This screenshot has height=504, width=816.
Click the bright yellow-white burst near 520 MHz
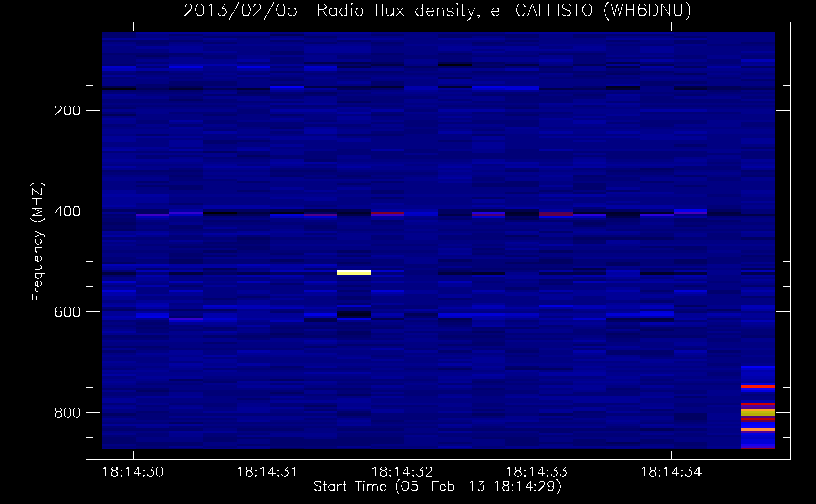coord(354,273)
